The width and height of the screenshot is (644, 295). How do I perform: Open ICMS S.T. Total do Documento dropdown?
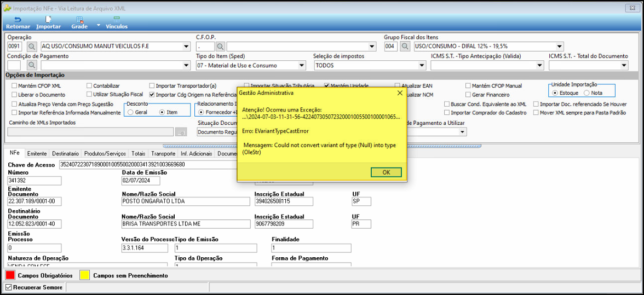[x=624, y=65]
